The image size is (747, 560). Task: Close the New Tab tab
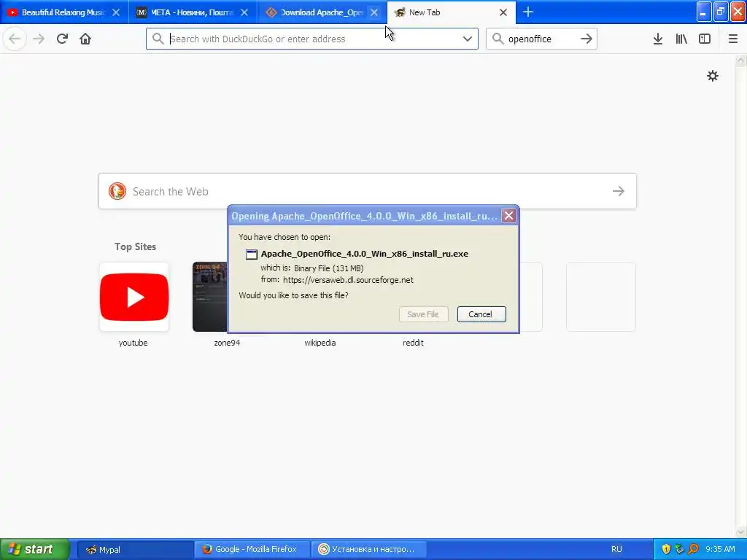503,12
